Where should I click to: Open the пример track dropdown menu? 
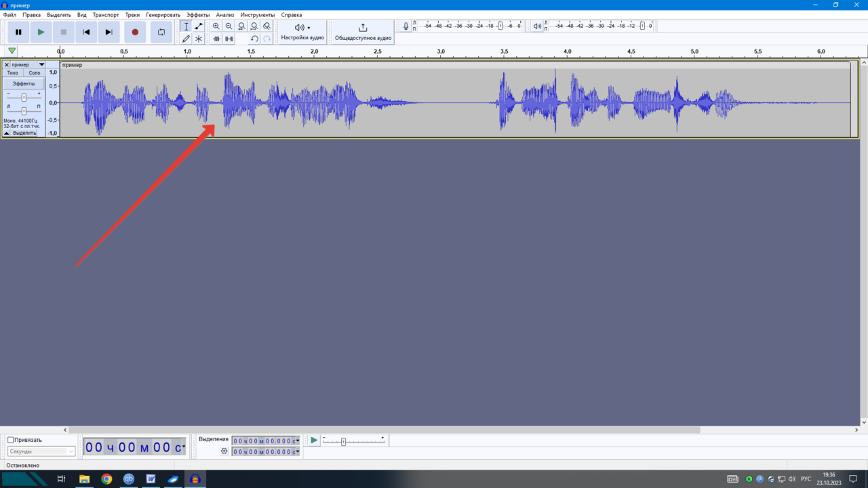click(28, 65)
